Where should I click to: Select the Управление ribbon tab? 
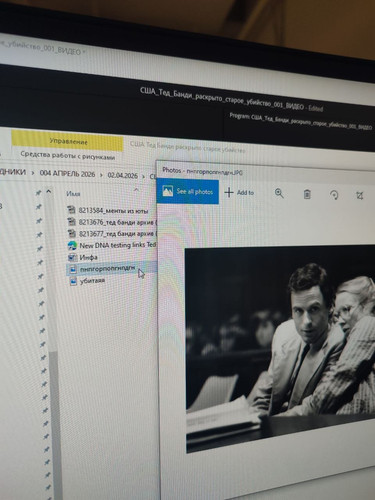click(68, 141)
